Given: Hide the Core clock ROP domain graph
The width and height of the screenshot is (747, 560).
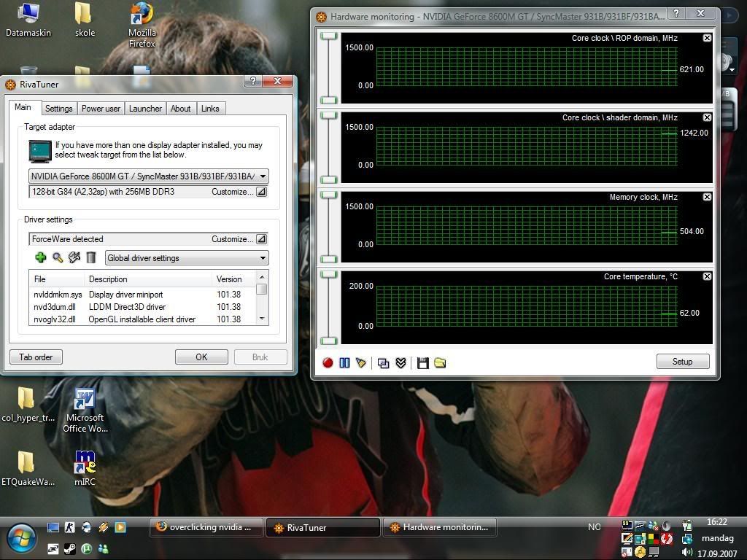Looking at the screenshot, I should pyautogui.click(x=707, y=38).
